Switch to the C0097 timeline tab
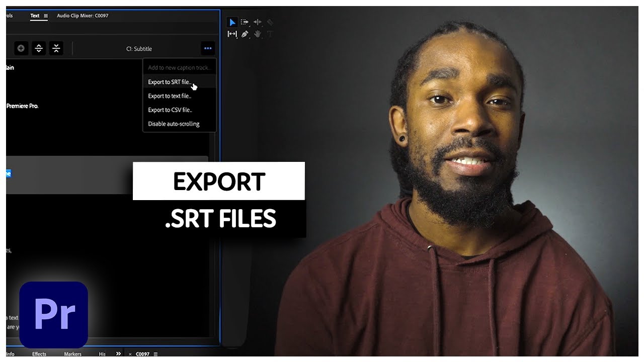The height and width of the screenshot is (362, 644). 143,354
